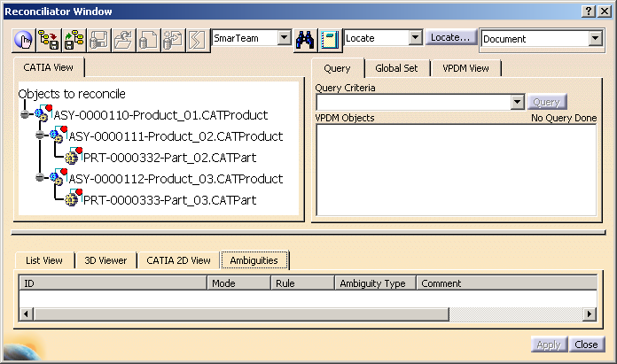
Task: Click the Part_02 gear icon in tree
Action: 73,158
